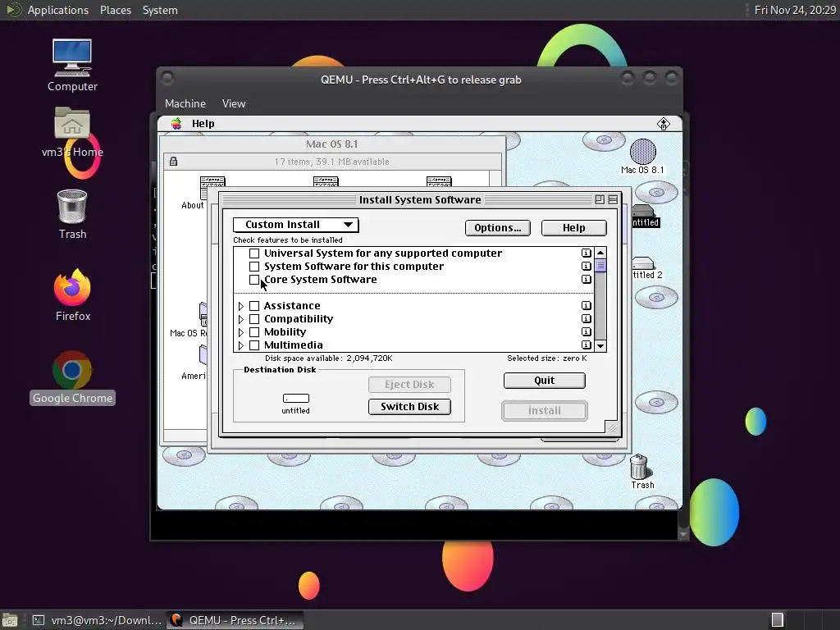The width and height of the screenshot is (840, 630).
Task: Show info for System Software for this computer
Action: click(x=586, y=267)
